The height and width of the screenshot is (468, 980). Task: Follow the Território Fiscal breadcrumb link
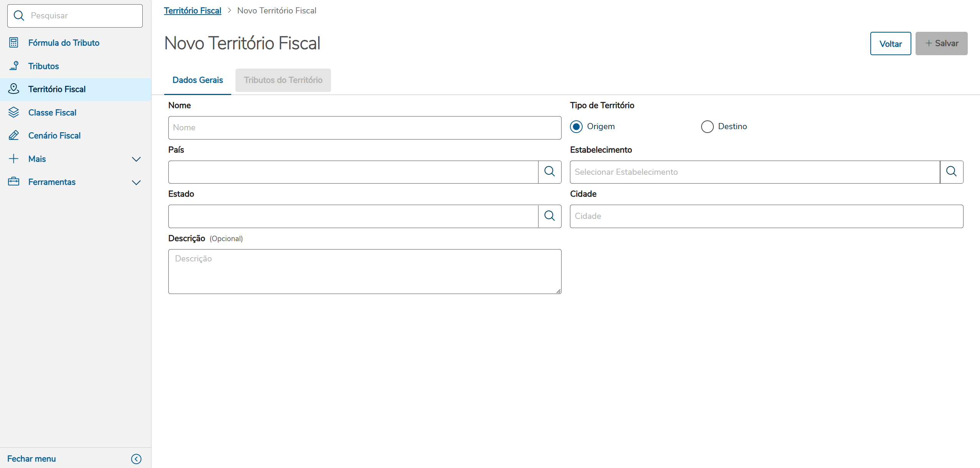193,11
